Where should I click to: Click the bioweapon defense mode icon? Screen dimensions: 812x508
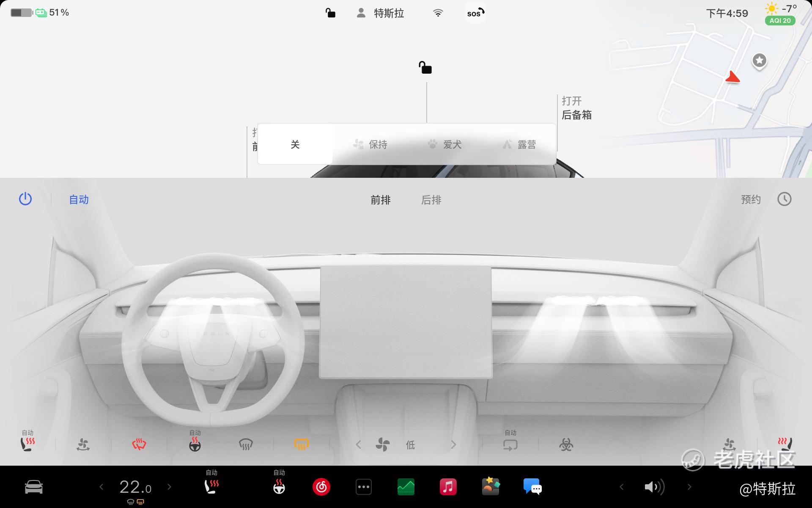point(566,444)
